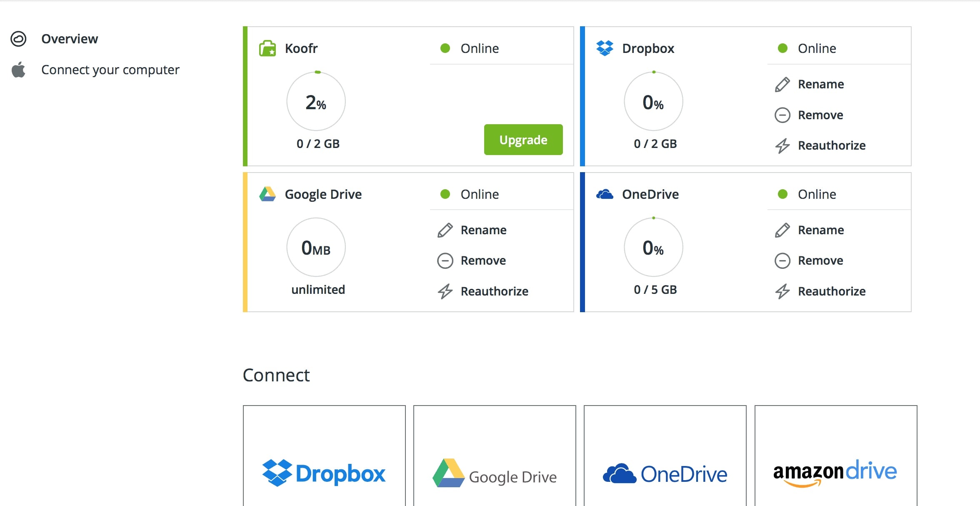
Task: Click the minus circle icon on OneDrive card
Action: pos(782,261)
